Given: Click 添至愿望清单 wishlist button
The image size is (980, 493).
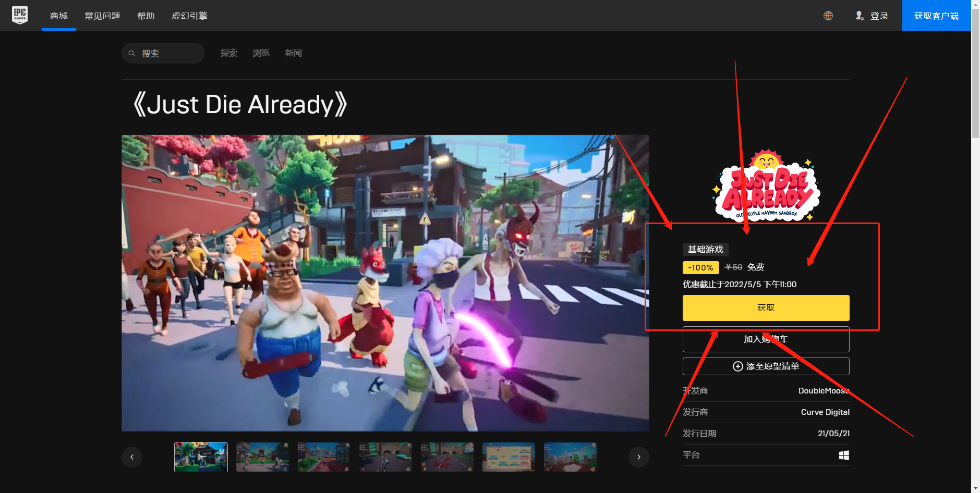Looking at the screenshot, I should [x=766, y=366].
